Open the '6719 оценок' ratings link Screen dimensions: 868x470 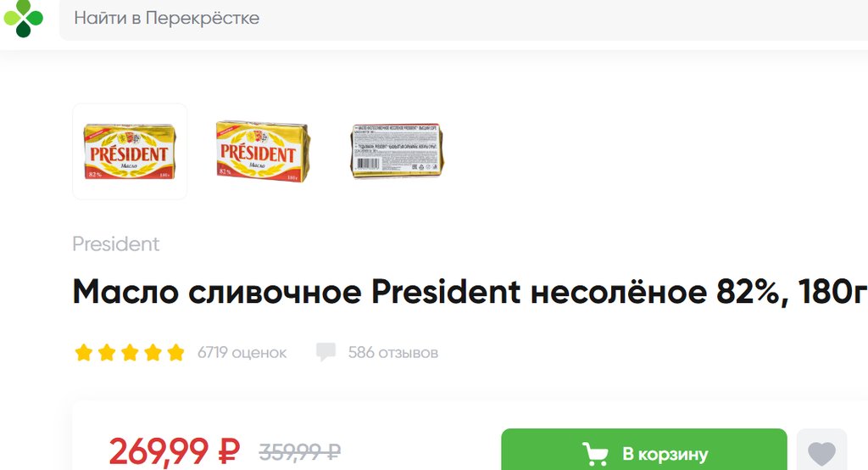pos(242,353)
